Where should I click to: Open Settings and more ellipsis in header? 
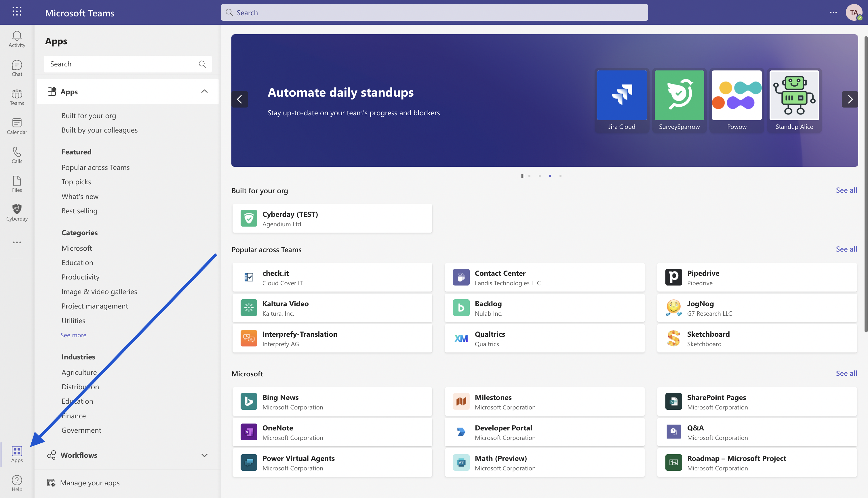[x=833, y=12]
